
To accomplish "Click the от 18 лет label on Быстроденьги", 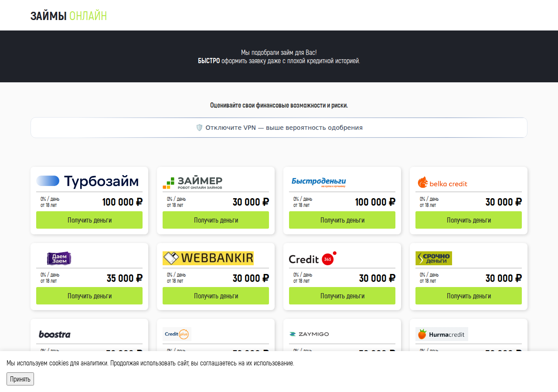I will (302, 205).
